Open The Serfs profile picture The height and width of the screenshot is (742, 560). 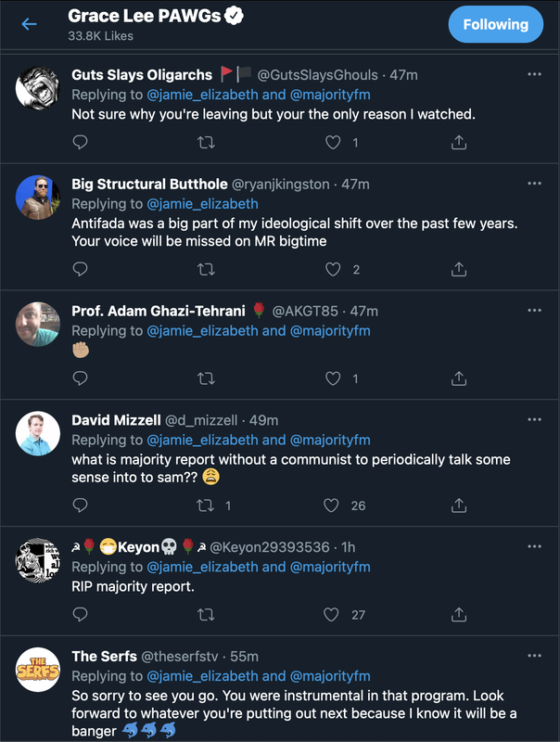click(38, 670)
